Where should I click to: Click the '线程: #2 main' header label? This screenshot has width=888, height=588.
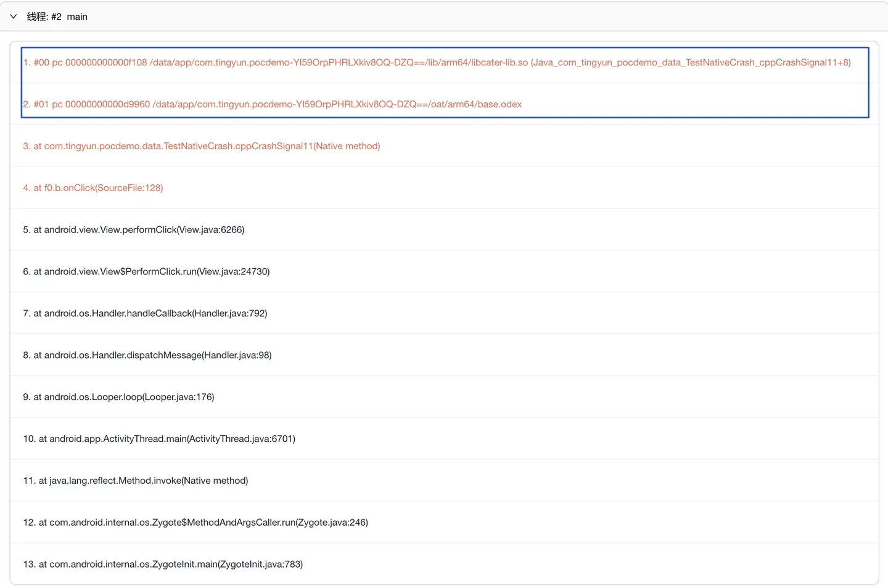coord(57,17)
